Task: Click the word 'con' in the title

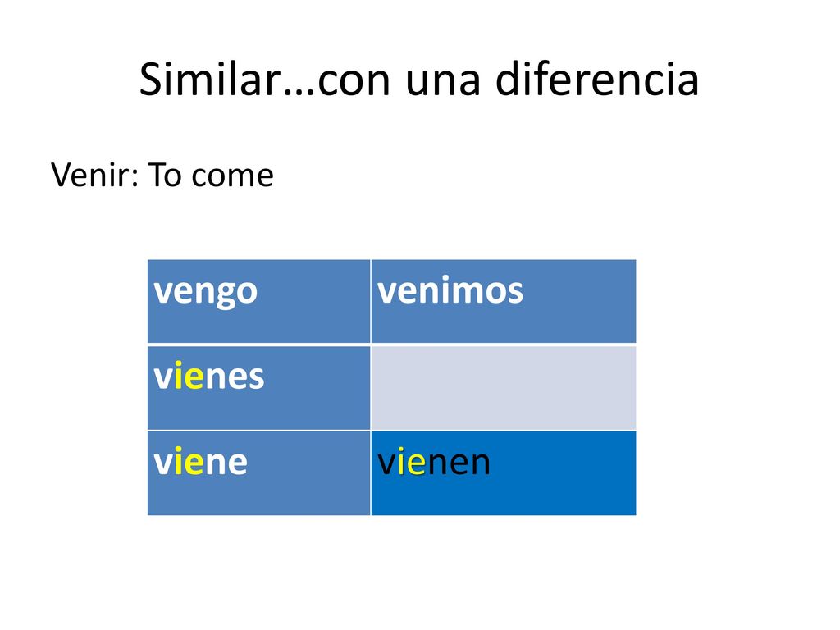Action: [354, 82]
